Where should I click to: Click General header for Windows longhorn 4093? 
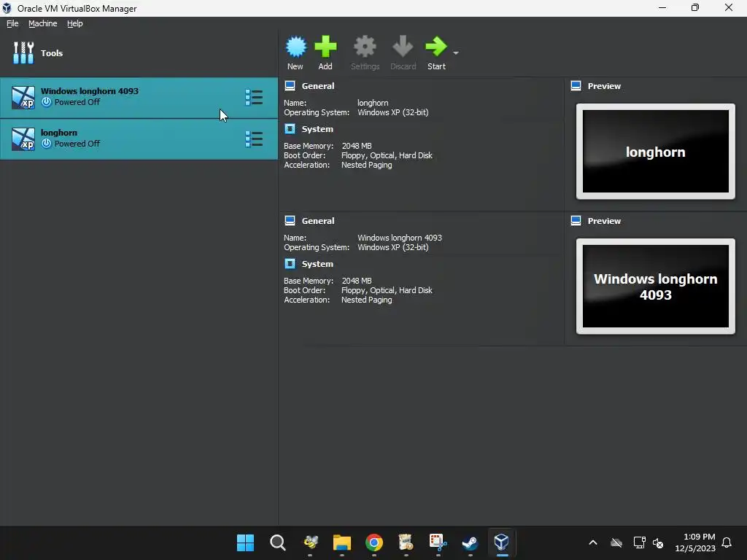pos(318,221)
